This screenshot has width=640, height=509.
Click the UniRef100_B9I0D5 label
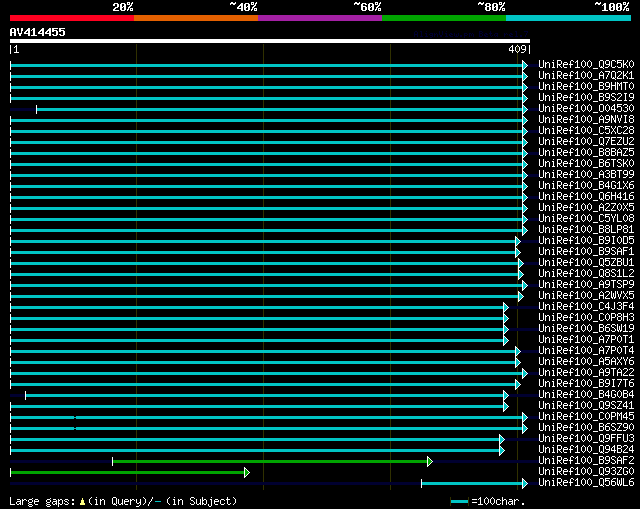586,241
